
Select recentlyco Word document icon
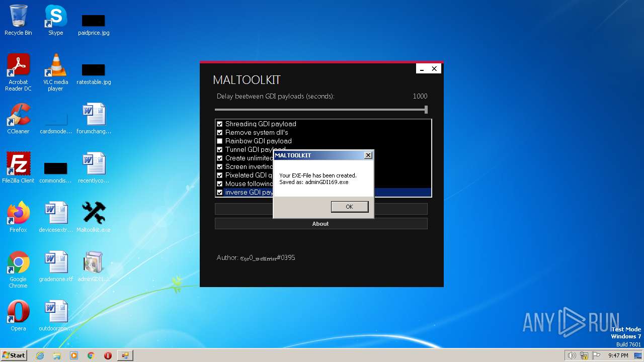point(94,168)
